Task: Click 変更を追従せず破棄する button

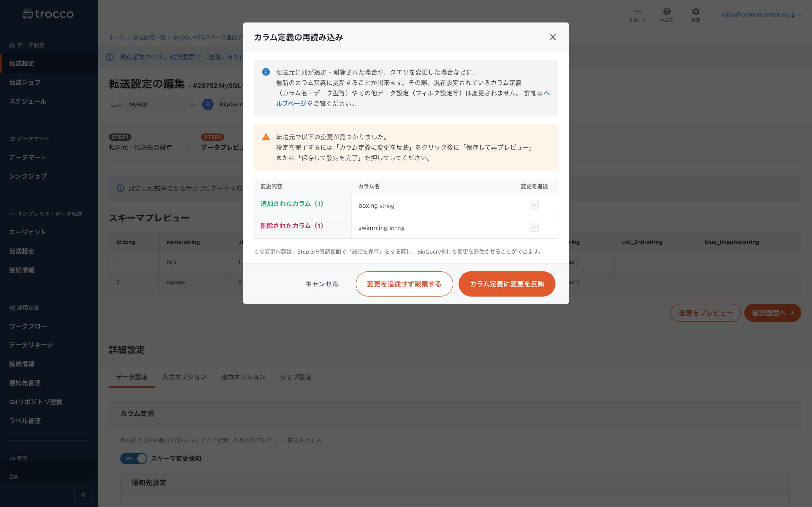Action: pyautogui.click(x=404, y=284)
